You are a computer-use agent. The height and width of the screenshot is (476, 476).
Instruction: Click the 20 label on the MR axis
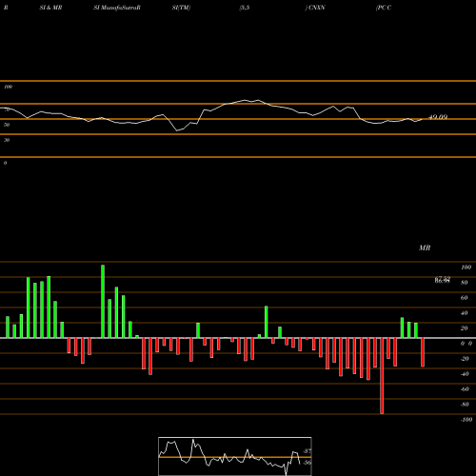coord(465,328)
